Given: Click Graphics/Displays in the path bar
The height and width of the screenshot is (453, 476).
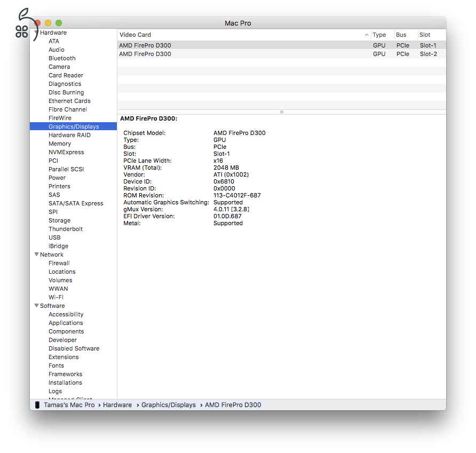Looking at the screenshot, I should (169, 405).
